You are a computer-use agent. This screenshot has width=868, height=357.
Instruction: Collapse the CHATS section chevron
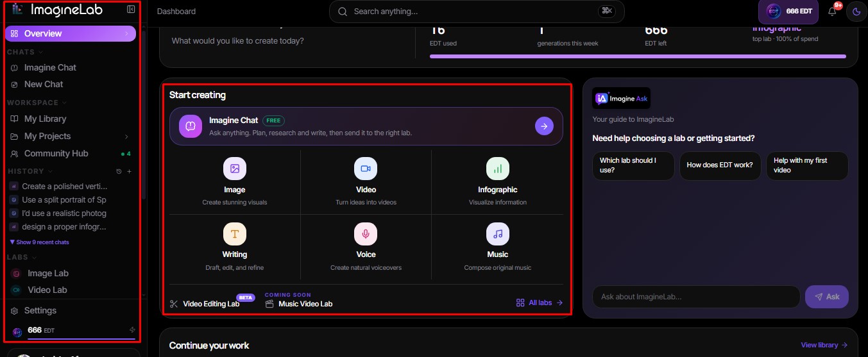(x=40, y=52)
